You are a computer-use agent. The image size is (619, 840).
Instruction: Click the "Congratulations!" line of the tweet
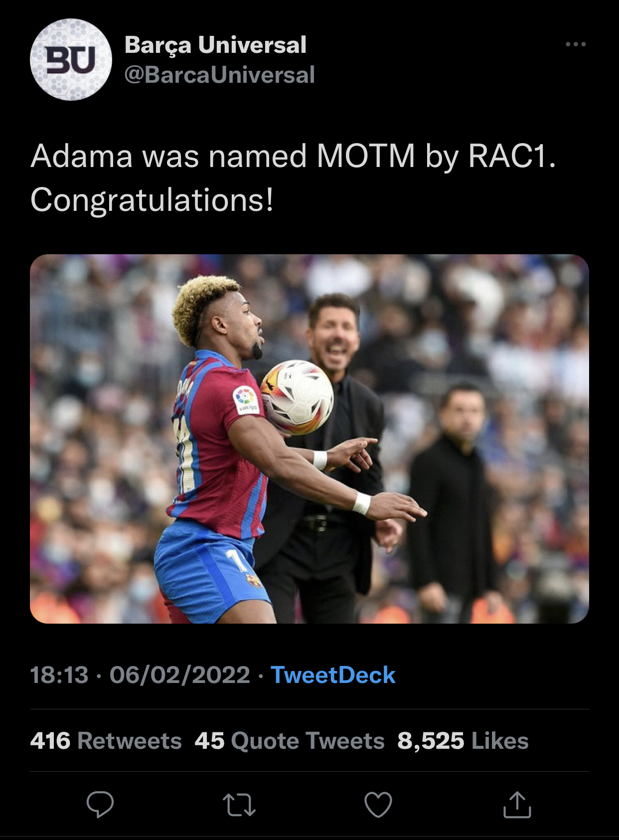(x=152, y=200)
